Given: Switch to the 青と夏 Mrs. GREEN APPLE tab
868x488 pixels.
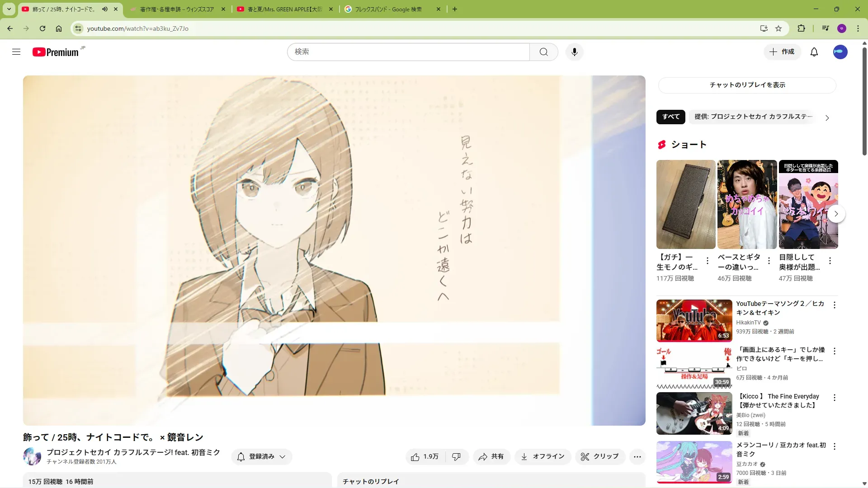Looking at the screenshot, I should pyautogui.click(x=285, y=9).
